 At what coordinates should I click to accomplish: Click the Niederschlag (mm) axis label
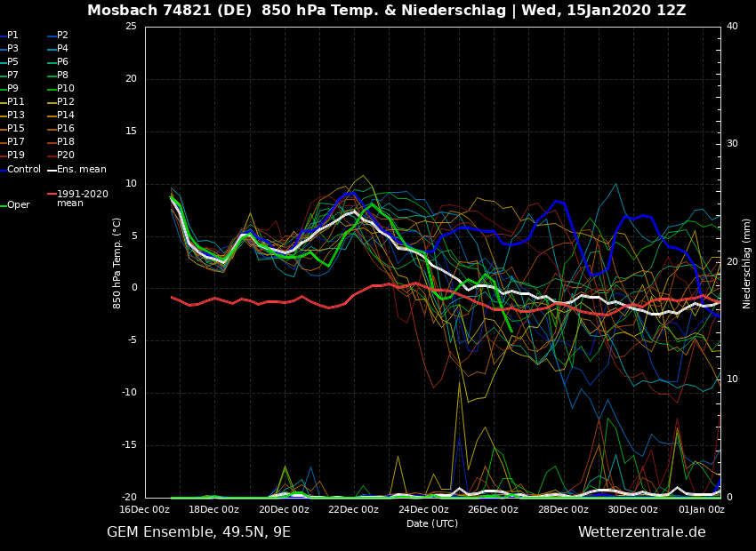point(747,262)
